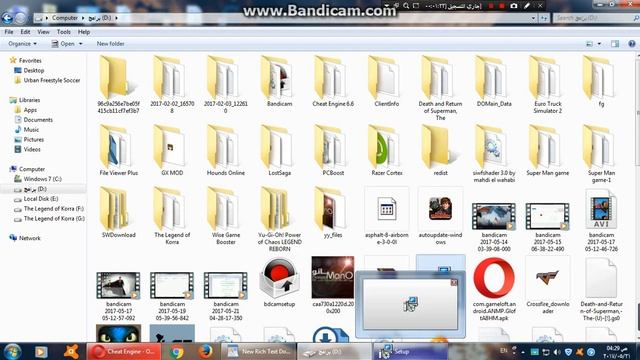The height and width of the screenshot is (360, 640).
Task: Select the Hounds Online folder
Action: tap(226, 151)
